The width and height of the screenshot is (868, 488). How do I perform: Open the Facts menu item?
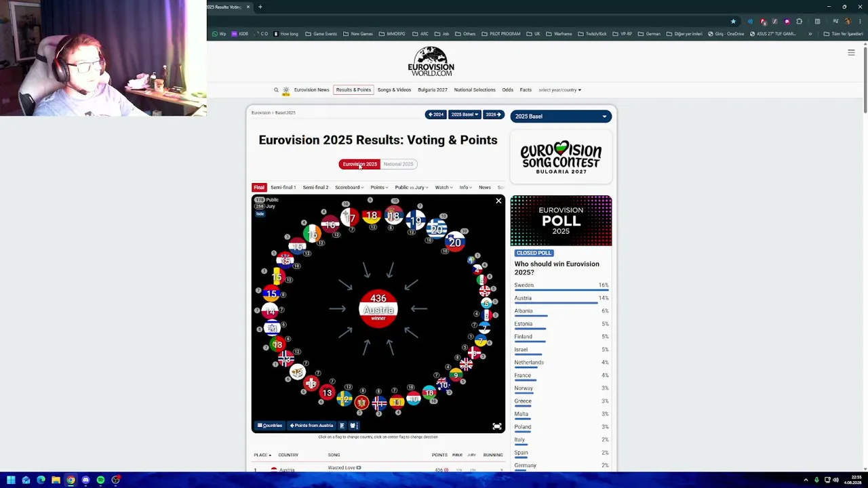(526, 90)
